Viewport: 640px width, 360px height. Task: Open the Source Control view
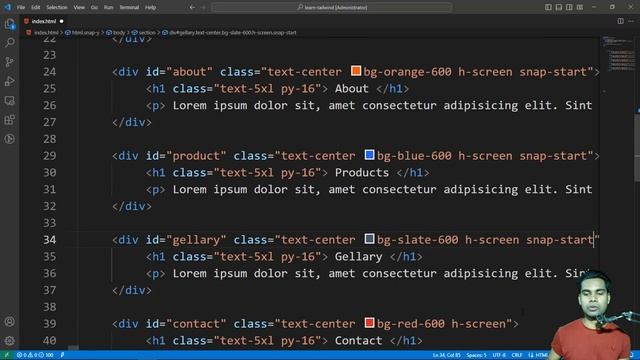pyautogui.click(x=9, y=62)
